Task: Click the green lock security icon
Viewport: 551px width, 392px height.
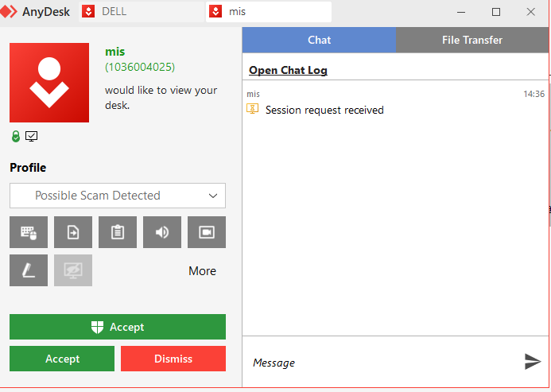Action: tap(15, 136)
